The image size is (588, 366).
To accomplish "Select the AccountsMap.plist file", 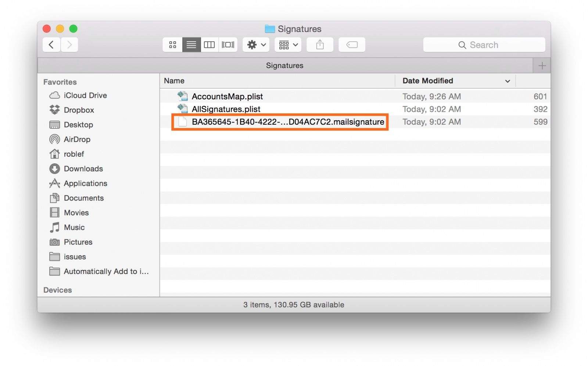I will (x=227, y=96).
